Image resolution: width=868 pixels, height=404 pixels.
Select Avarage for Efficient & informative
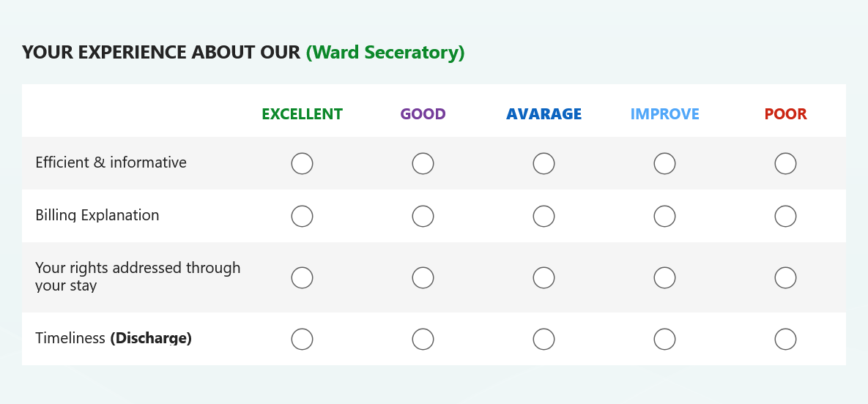pos(544,164)
